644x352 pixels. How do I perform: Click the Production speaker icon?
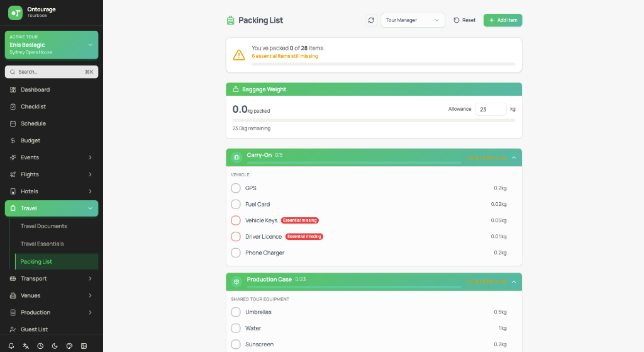click(13, 312)
